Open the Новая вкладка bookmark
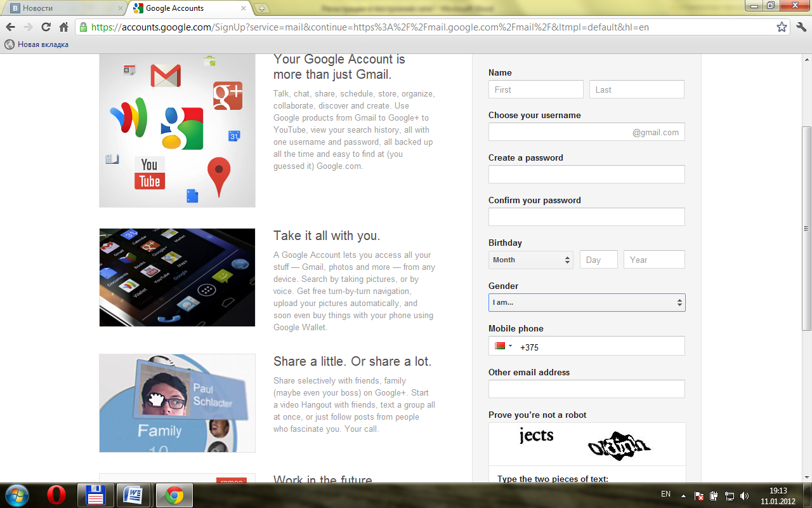Screen dimensions: 812x508 [x=37, y=44]
